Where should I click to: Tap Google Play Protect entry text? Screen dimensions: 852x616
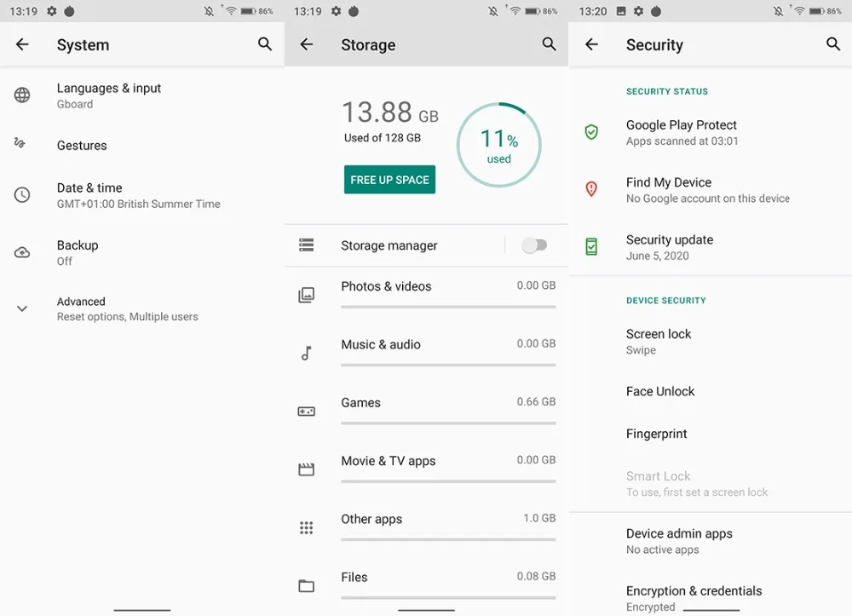tap(682, 132)
